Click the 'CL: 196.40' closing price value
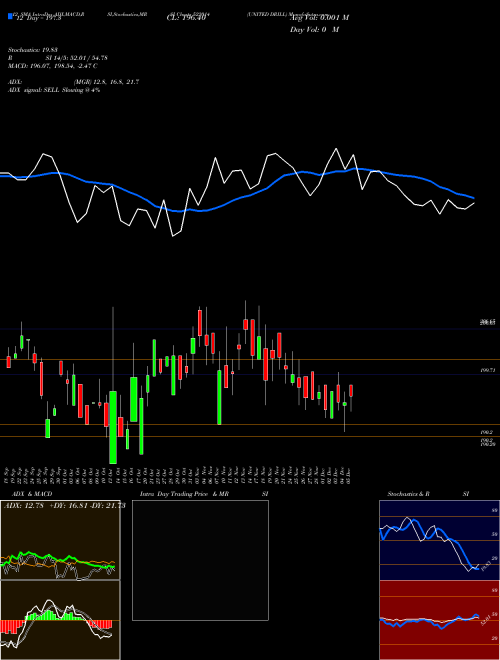 pyautogui.click(x=186, y=18)
